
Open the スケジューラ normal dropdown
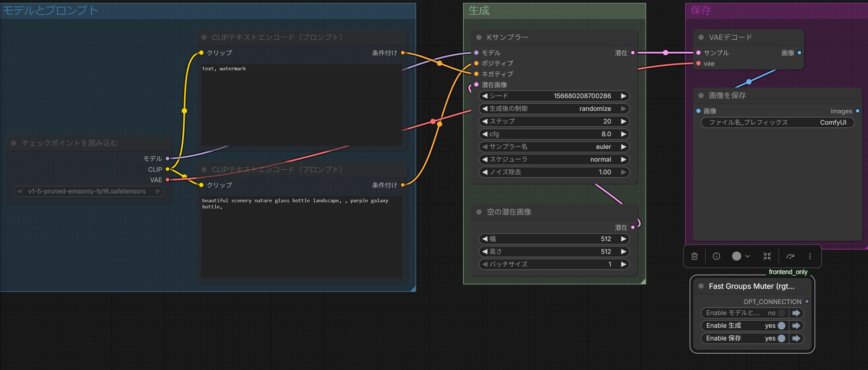[x=554, y=160]
